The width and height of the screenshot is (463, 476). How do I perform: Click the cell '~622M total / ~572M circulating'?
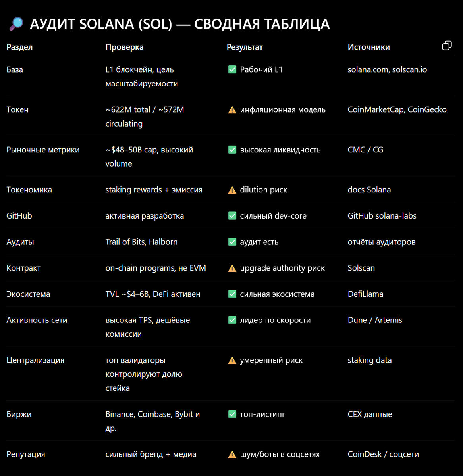coord(145,117)
